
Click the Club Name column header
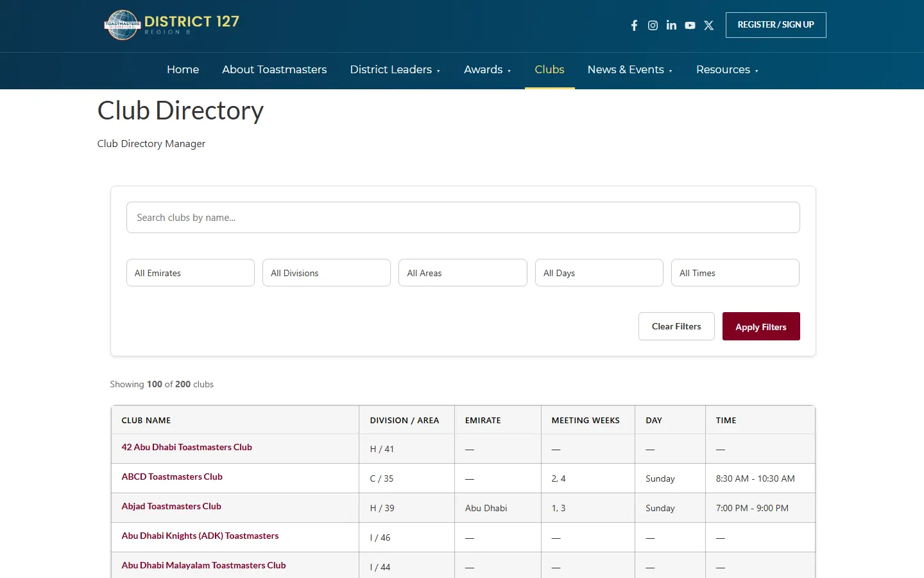[235, 420]
